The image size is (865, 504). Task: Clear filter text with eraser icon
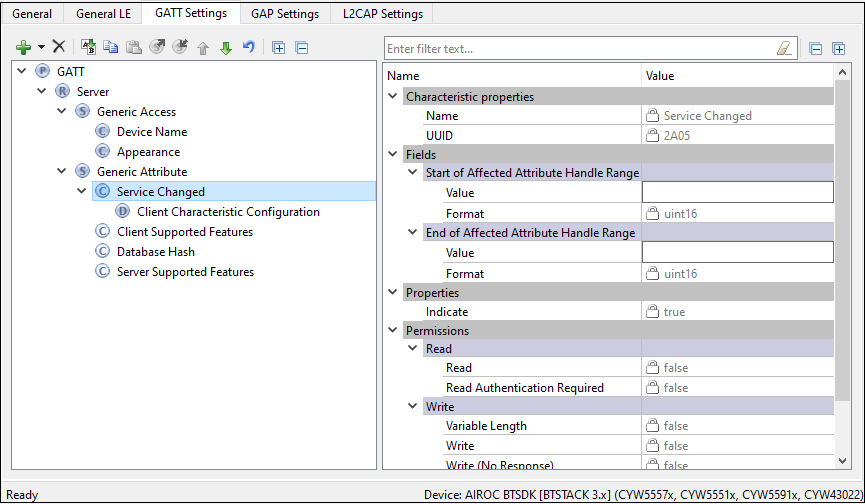784,48
